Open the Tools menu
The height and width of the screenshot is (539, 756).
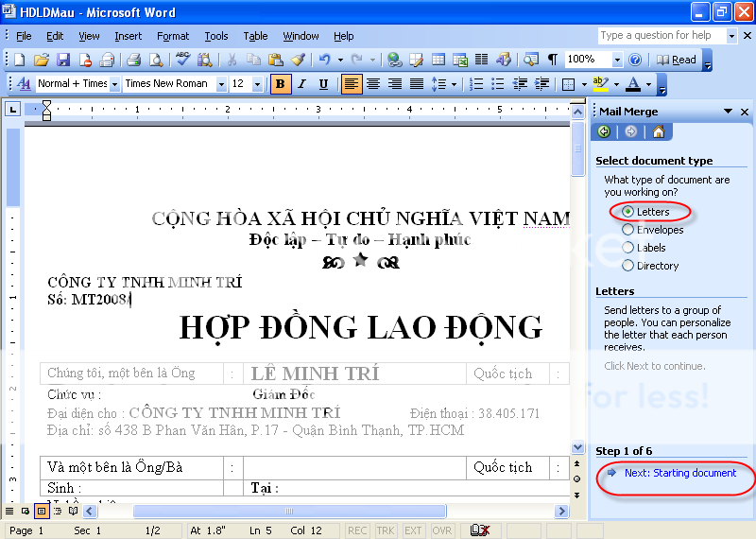point(216,36)
